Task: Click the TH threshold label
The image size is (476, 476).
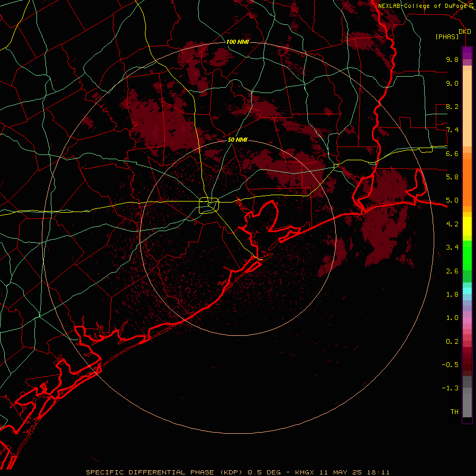Action: click(454, 412)
